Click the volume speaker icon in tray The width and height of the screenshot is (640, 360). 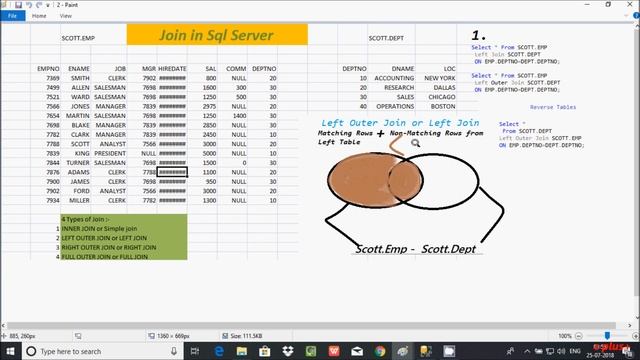(562, 351)
